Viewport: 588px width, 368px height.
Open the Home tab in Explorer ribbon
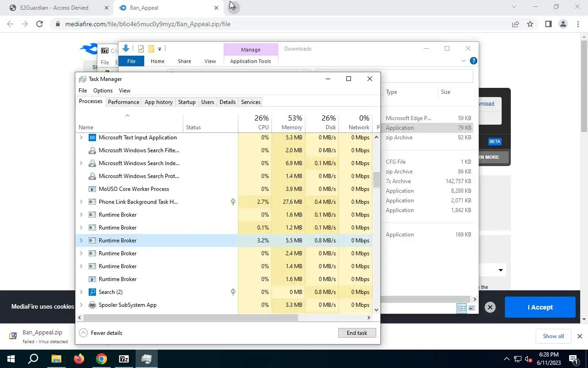pyautogui.click(x=158, y=61)
